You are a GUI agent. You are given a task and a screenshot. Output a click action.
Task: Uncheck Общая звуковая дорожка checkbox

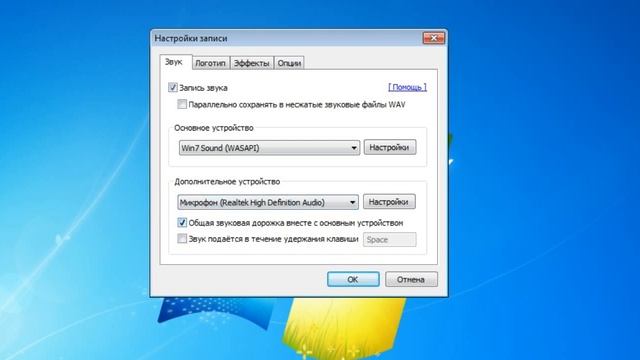tap(182, 223)
